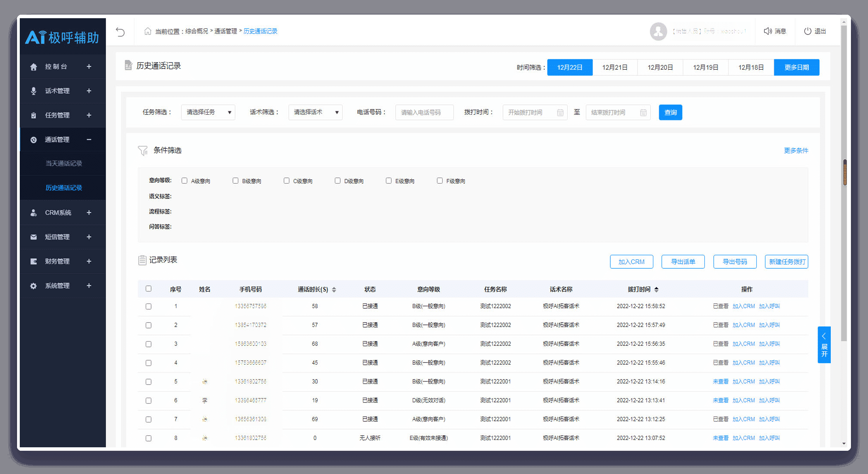Screen dimensions: 868x474
Task: Click the back arrow icon in header
Action: 121,31
